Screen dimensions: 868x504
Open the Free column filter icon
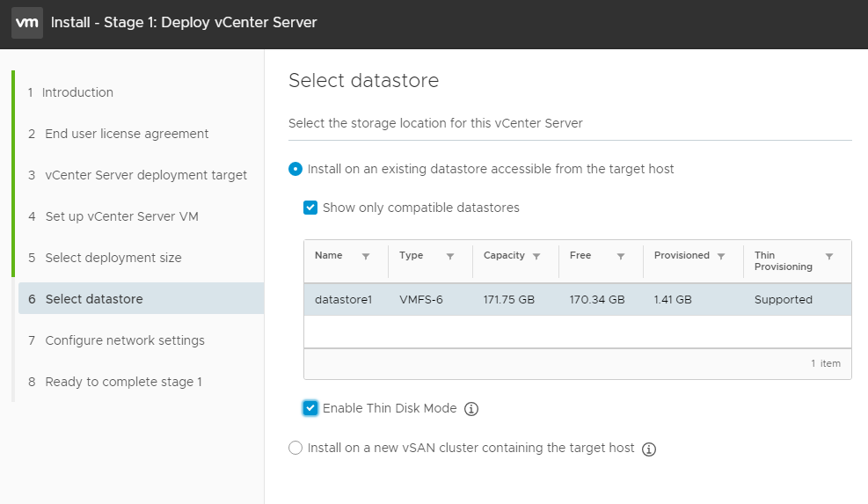point(621,257)
